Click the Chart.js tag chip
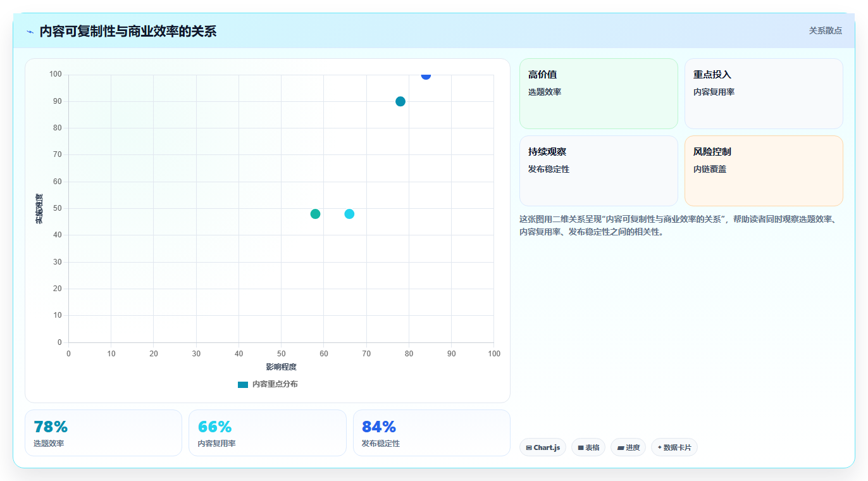The width and height of the screenshot is (868, 481). [x=543, y=447]
